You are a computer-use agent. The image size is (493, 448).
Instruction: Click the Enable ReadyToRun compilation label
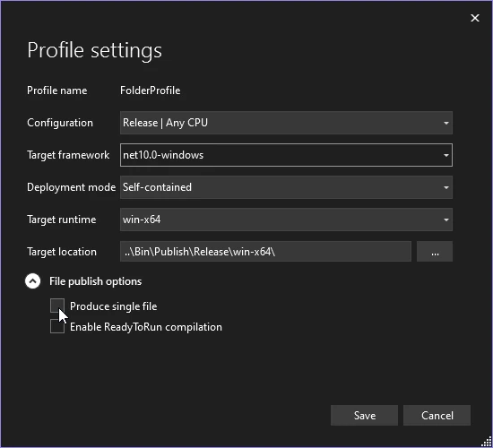[146, 327]
